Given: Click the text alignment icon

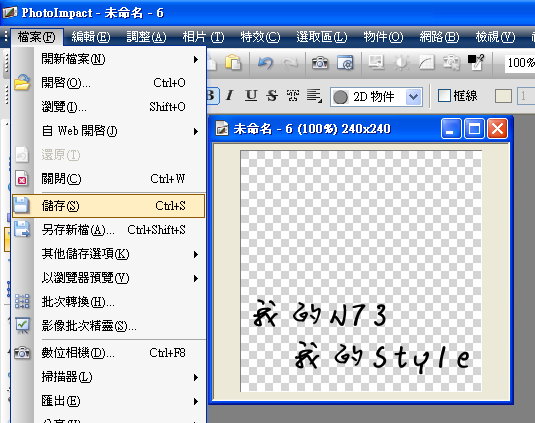Looking at the screenshot, I should [x=314, y=96].
